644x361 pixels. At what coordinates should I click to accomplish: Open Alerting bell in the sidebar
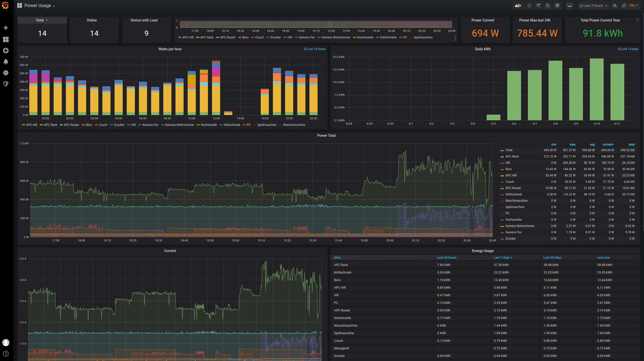(x=6, y=62)
